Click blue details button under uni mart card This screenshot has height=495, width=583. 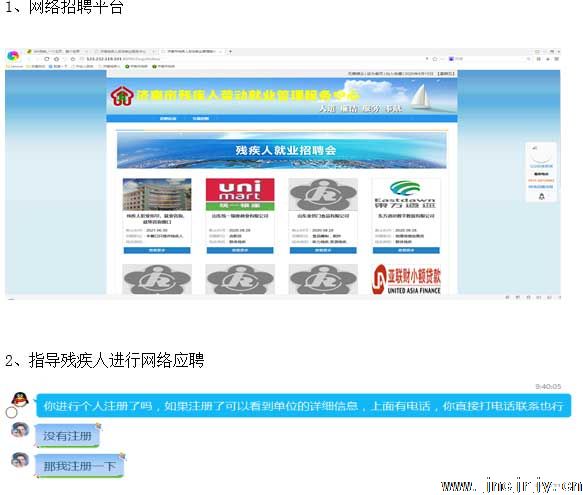(240, 251)
